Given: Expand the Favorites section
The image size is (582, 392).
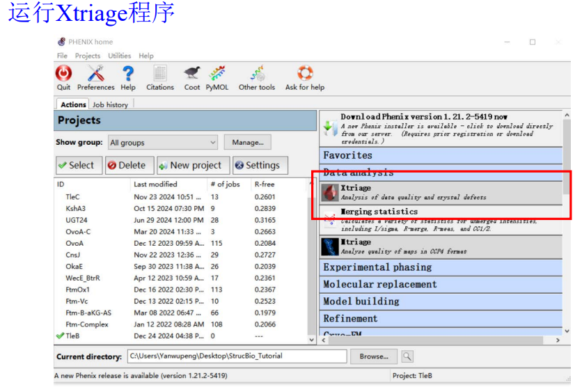Looking at the screenshot, I should pyautogui.click(x=441, y=155).
